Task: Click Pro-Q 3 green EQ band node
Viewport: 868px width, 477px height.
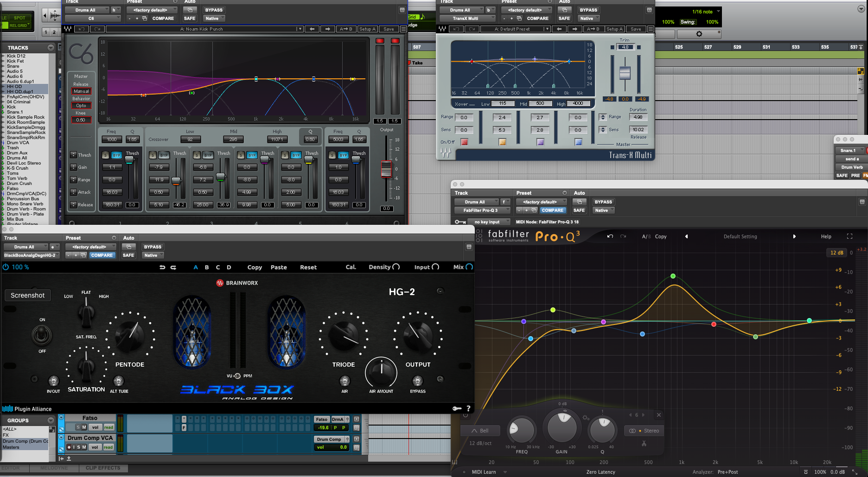Action: pos(673,276)
